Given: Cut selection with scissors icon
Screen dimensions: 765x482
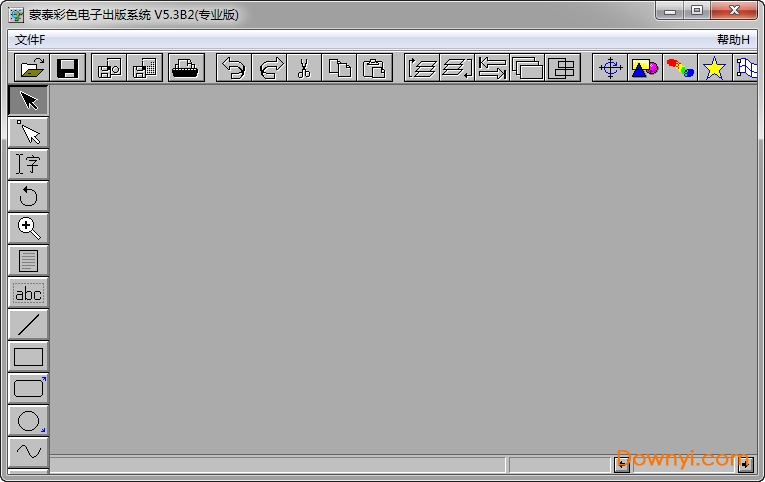Looking at the screenshot, I should point(304,68).
